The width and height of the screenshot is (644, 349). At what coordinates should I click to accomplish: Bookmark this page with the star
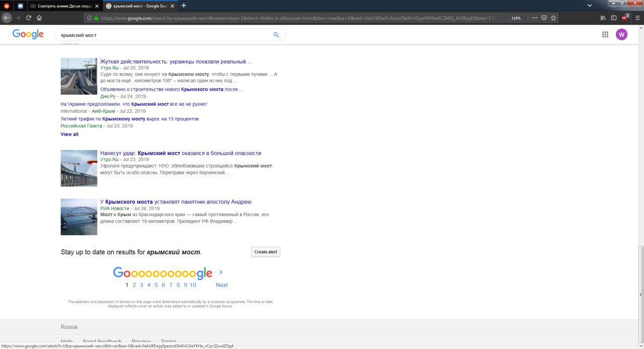[x=553, y=18]
